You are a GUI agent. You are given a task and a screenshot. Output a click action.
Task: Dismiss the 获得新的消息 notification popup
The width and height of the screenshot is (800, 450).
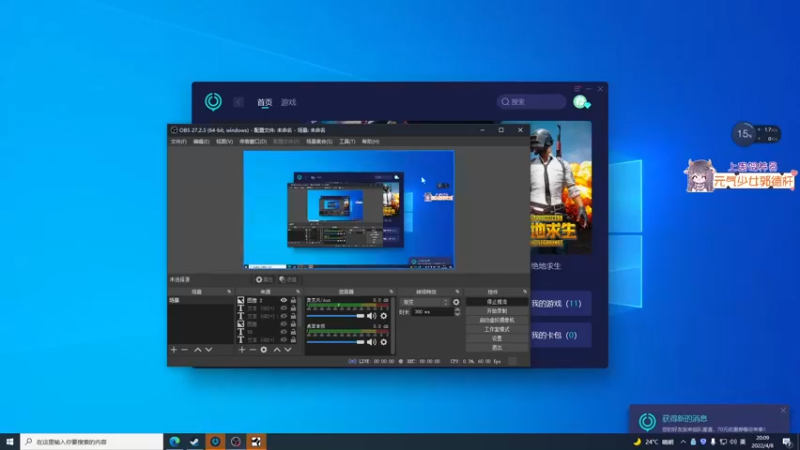pos(783,411)
